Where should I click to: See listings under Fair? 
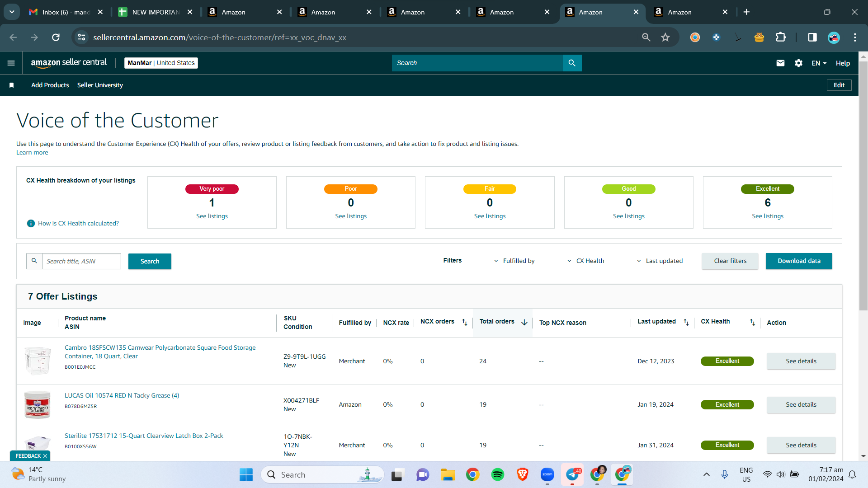(490, 216)
